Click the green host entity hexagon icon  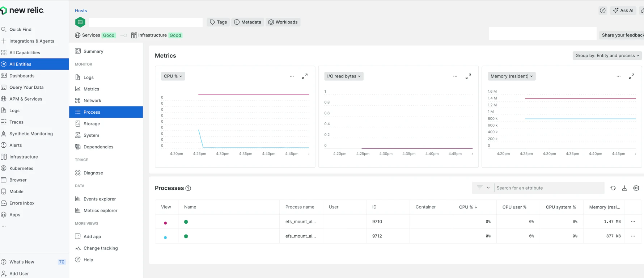pyautogui.click(x=80, y=22)
